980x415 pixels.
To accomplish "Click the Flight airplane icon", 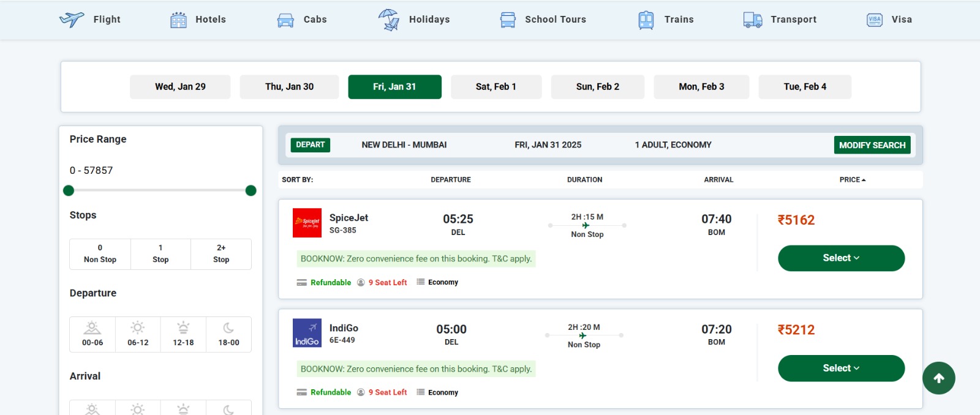I will [72, 20].
